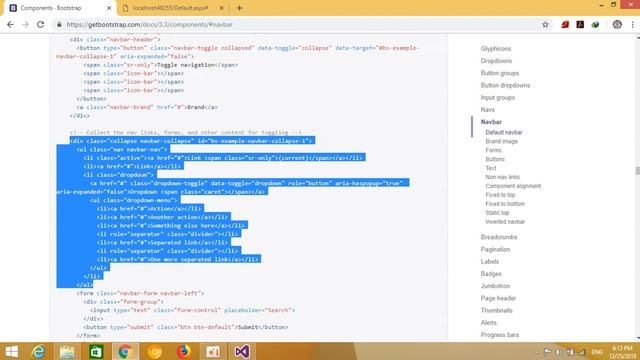640x360 pixels.
Task: Open Glyphicons section link
Action: point(496,49)
